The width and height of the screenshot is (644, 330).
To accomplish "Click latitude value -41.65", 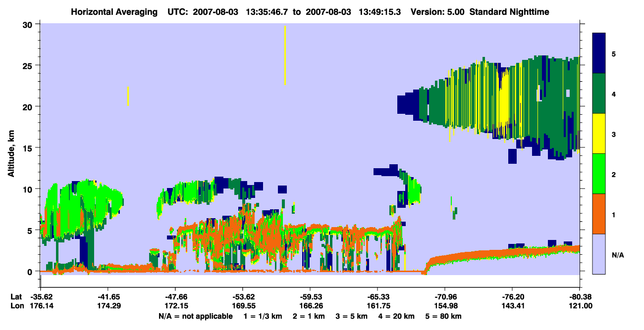I will point(107,297).
